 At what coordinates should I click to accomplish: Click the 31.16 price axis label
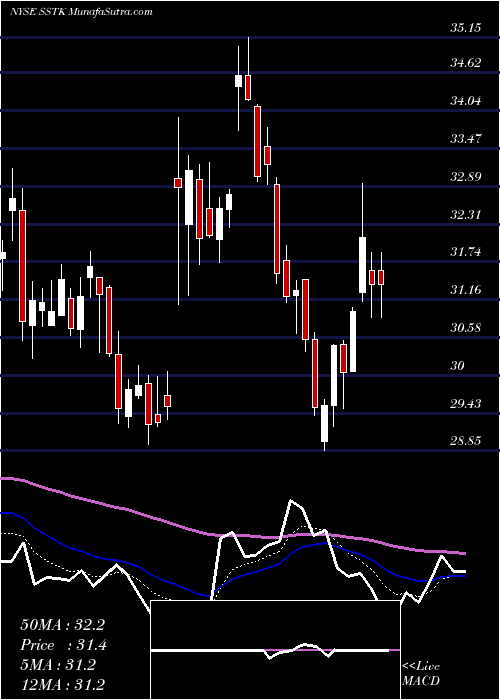pyautogui.click(x=465, y=290)
